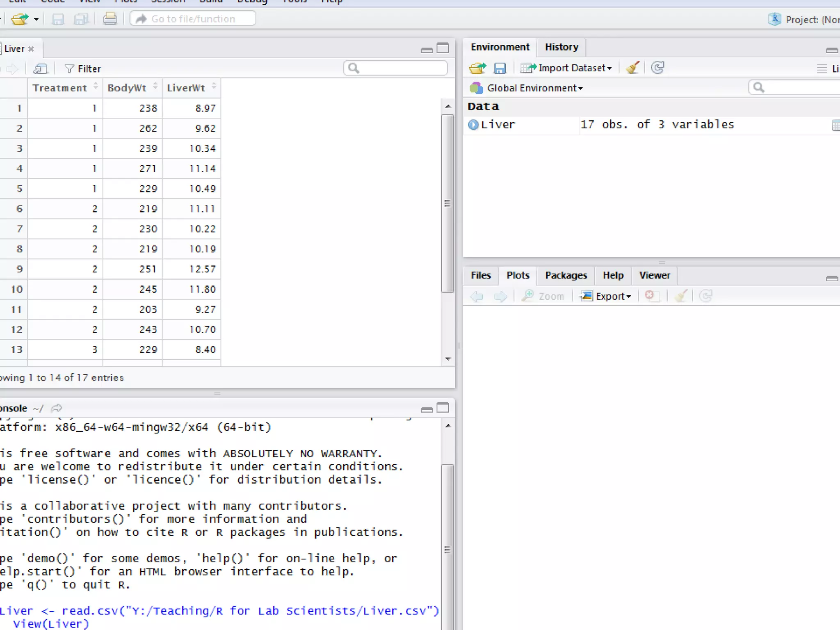Switch to the History tab

(x=561, y=47)
